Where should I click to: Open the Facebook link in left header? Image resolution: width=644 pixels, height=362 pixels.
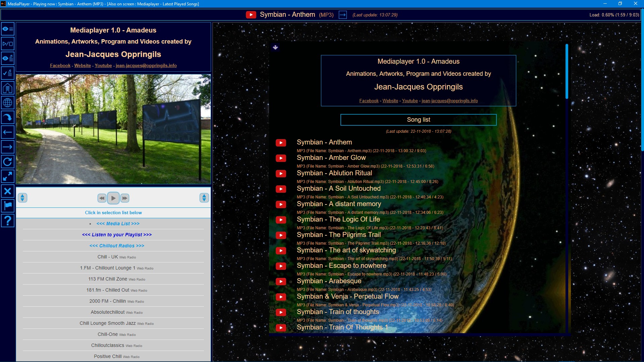[60, 66]
